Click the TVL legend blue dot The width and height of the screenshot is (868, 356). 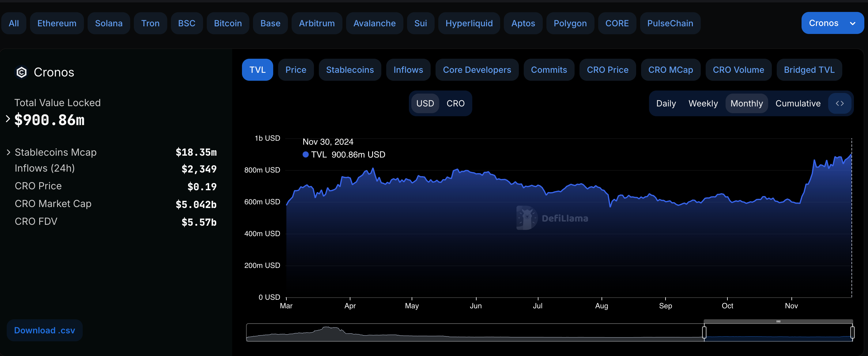[306, 154]
